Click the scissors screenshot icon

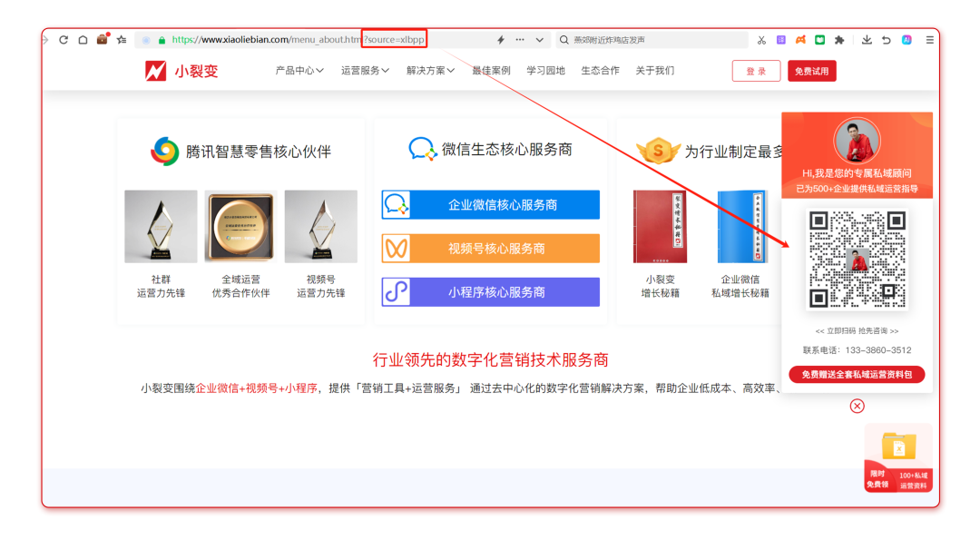761,40
